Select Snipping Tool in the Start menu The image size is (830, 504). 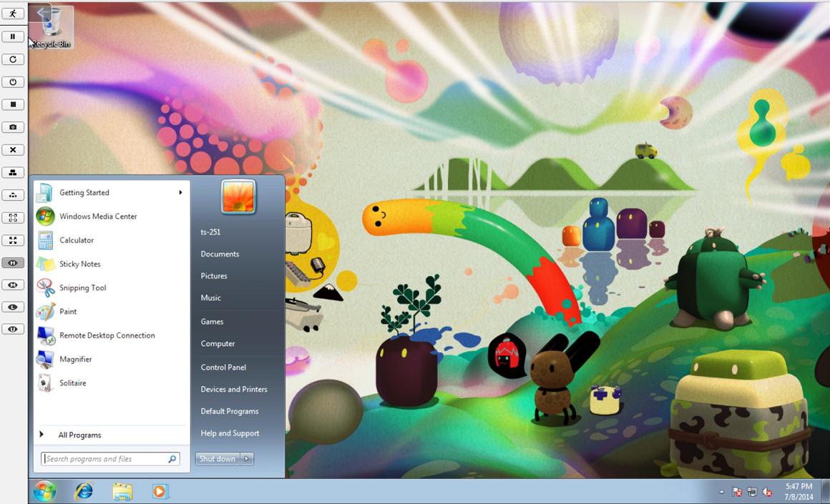[82, 288]
